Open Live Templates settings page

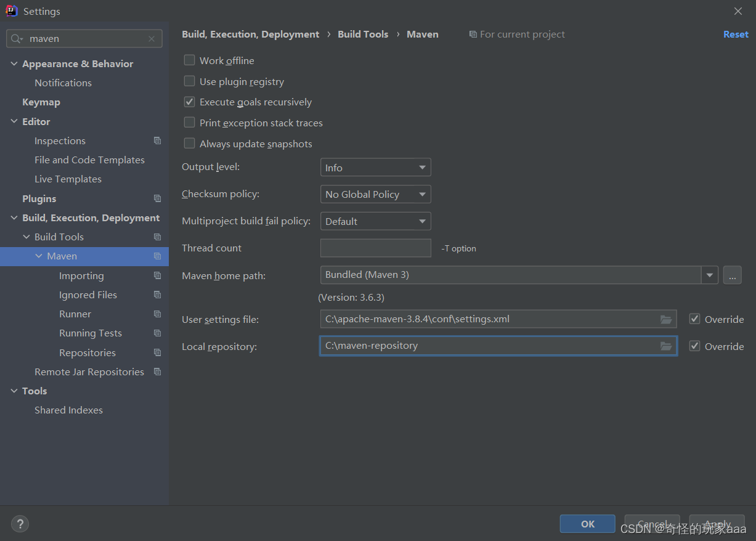click(x=68, y=179)
